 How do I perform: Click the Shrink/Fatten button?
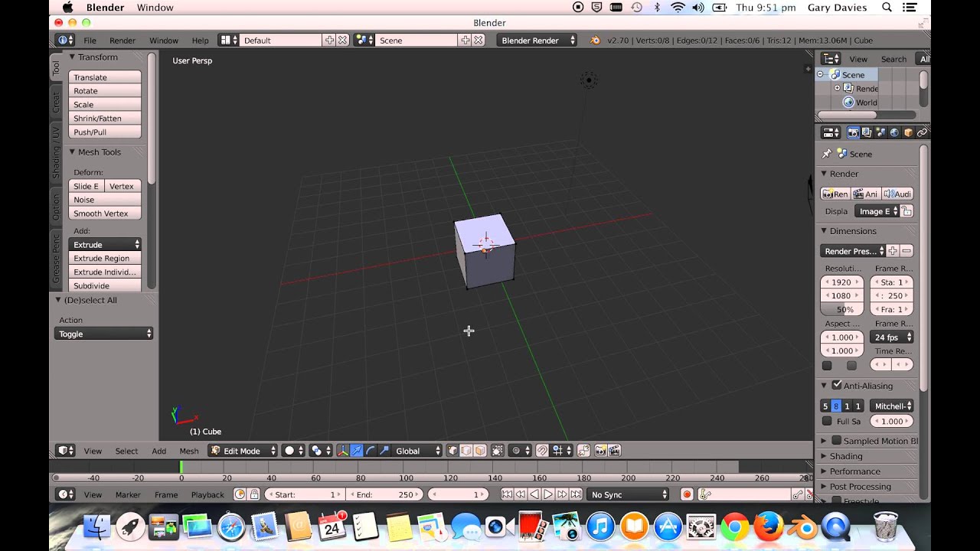pyautogui.click(x=105, y=119)
